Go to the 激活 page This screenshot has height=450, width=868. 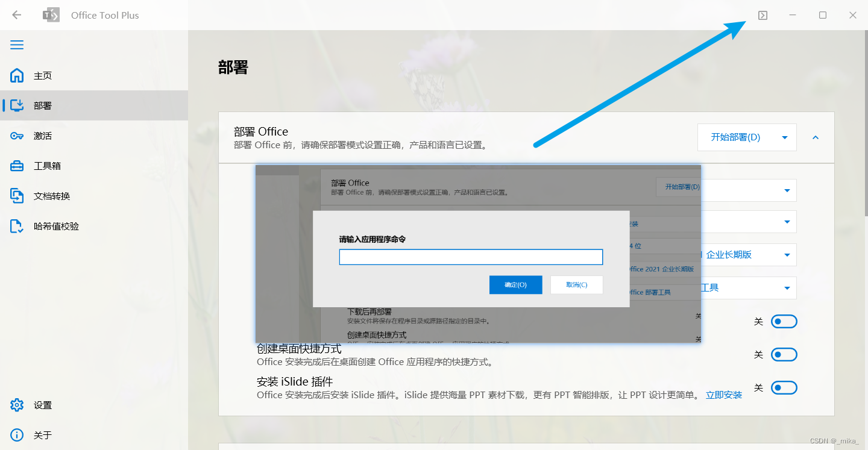(x=94, y=136)
